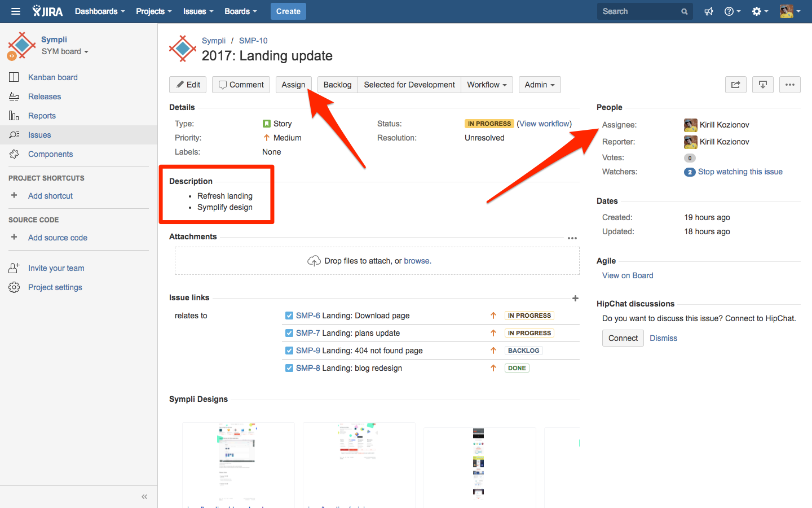
Task: Click the Project settings gear icon
Action: click(14, 287)
